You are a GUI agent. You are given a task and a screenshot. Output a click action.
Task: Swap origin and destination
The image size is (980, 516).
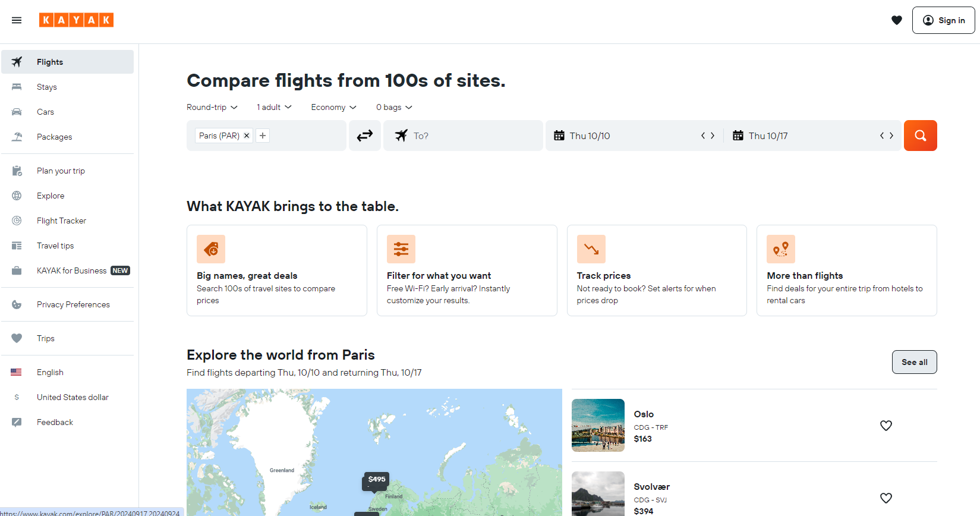pyautogui.click(x=365, y=136)
